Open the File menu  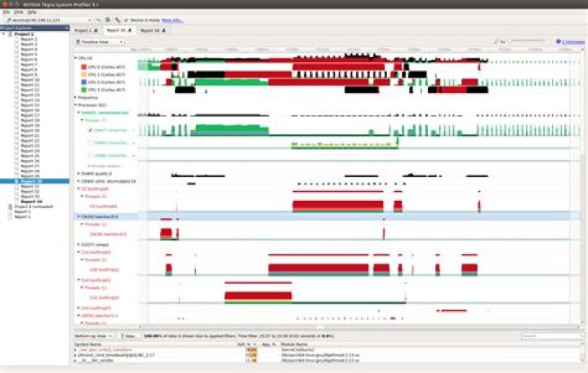click(6, 12)
